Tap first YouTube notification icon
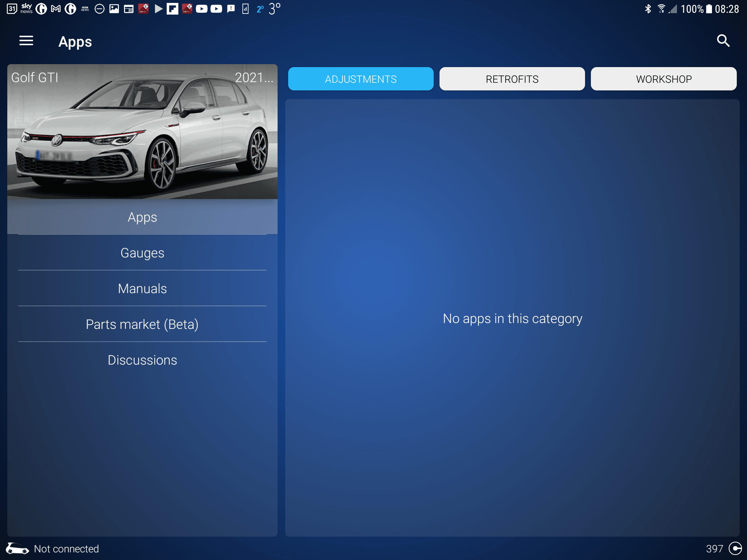The width and height of the screenshot is (747, 560). (x=201, y=9)
